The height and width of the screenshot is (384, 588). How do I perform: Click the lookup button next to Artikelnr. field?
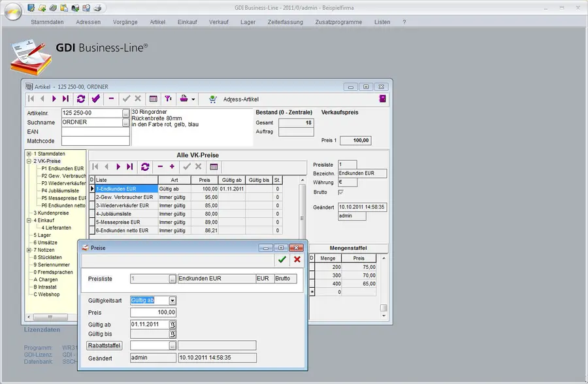pyautogui.click(x=125, y=113)
